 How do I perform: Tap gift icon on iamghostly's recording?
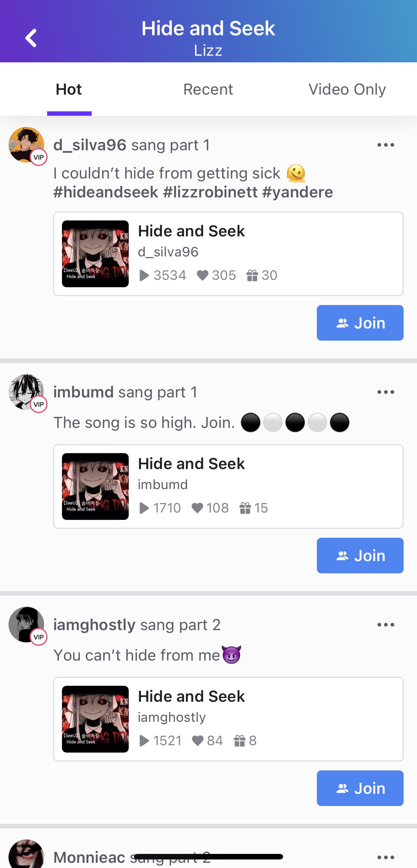(240, 741)
